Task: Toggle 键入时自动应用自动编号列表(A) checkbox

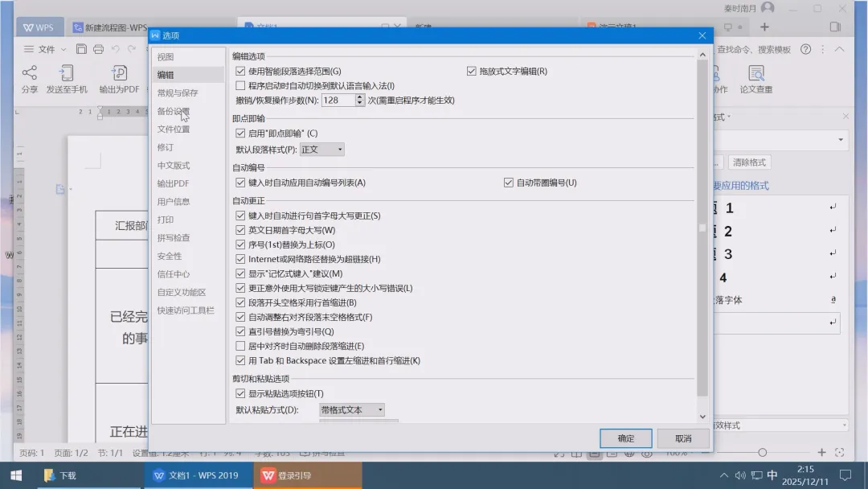Action: tap(240, 183)
